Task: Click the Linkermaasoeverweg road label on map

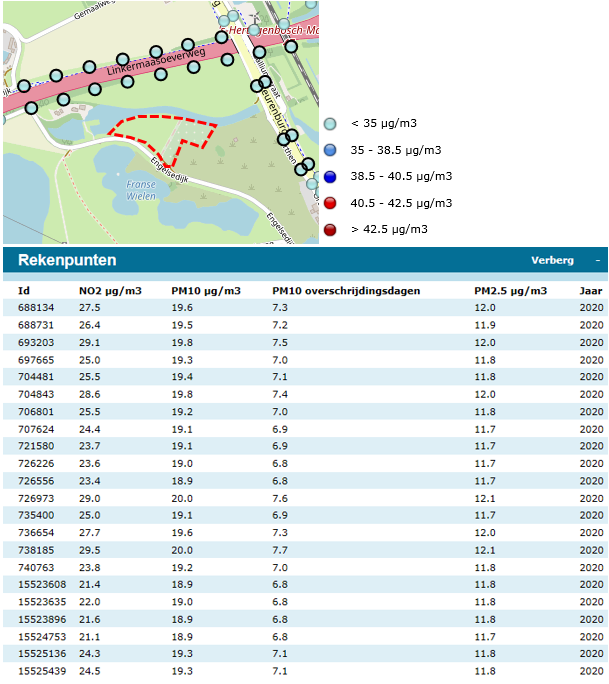Action: click(x=156, y=62)
